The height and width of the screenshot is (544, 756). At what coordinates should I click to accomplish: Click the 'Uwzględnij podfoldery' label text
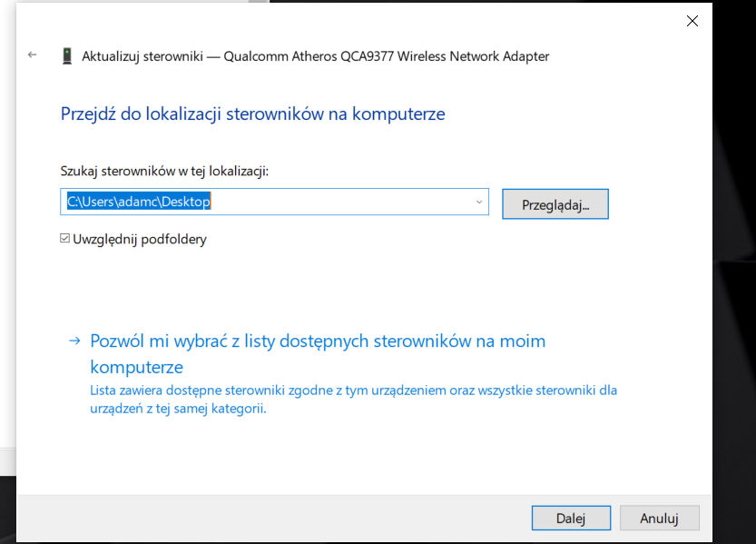140,240
